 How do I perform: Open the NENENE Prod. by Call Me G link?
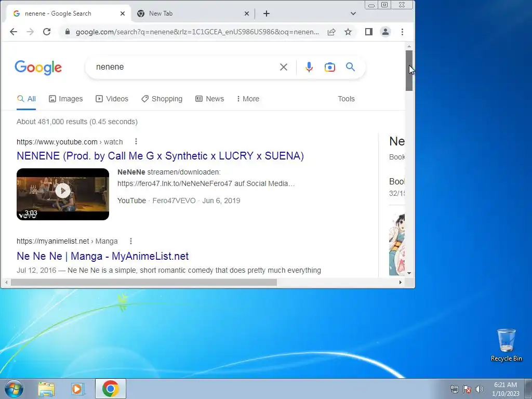pyautogui.click(x=160, y=156)
